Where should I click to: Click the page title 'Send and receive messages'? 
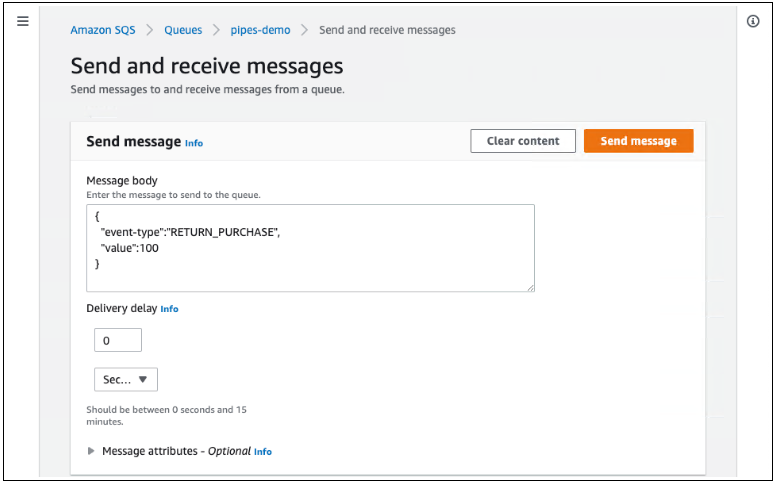[206, 66]
